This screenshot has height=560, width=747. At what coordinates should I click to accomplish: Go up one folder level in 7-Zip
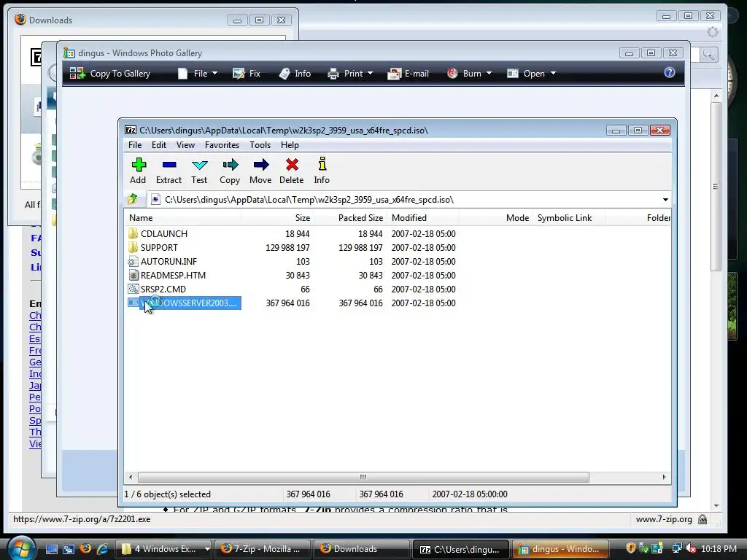(133, 199)
